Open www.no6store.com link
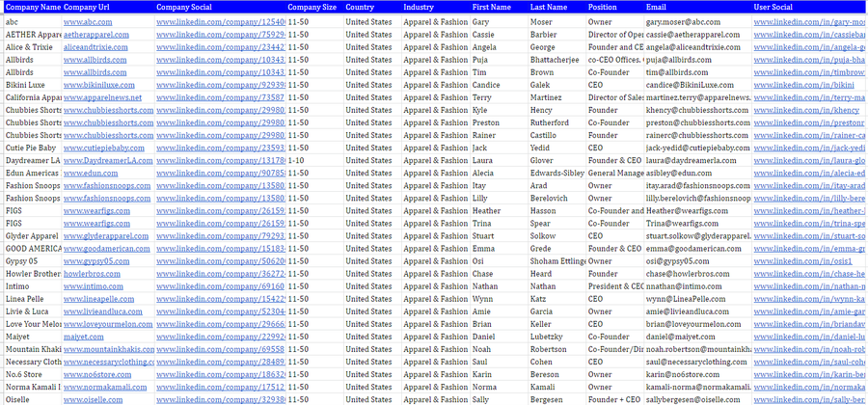This screenshot has width=868, height=405. (97, 374)
